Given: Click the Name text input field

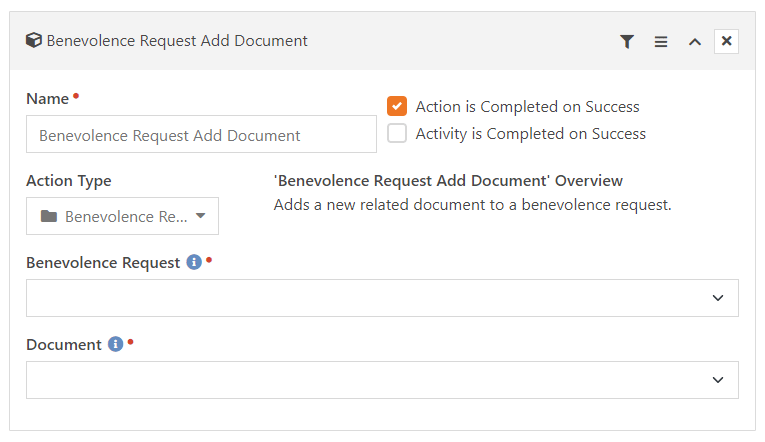Looking at the screenshot, I should tap(201, 134).
